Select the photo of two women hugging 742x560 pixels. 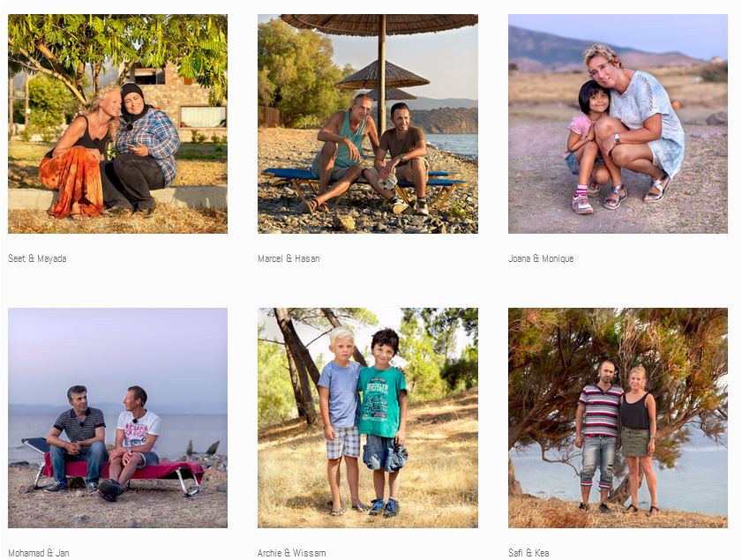[117, 123]
